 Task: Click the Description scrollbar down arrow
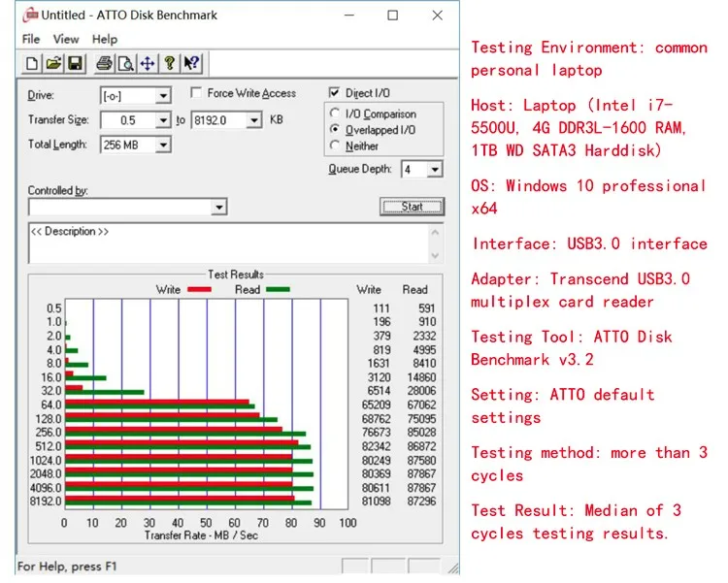435,255
